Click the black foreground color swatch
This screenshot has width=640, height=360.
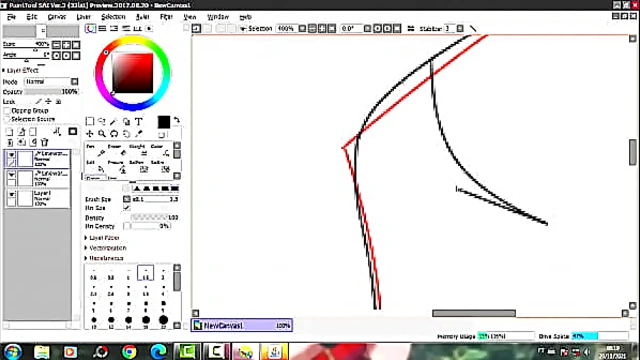point(164,122)
